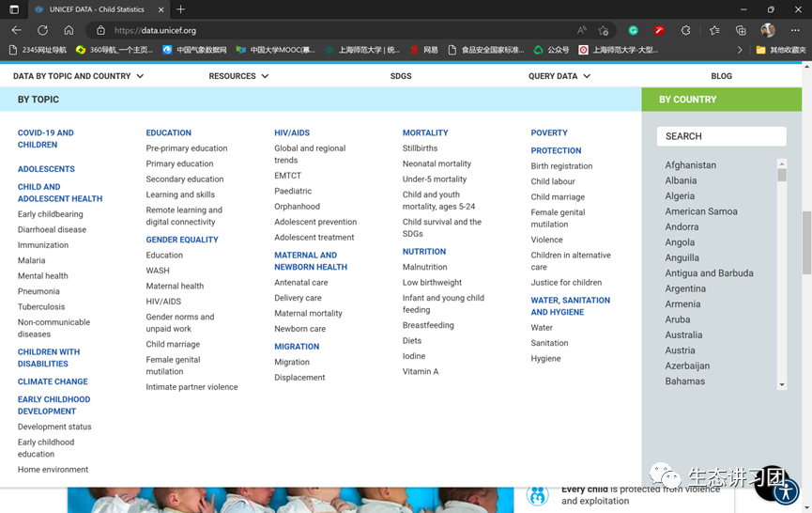Screen dimensions: 812x513
Task: Select Bahamas in the country list
Action: pos(684,381)
